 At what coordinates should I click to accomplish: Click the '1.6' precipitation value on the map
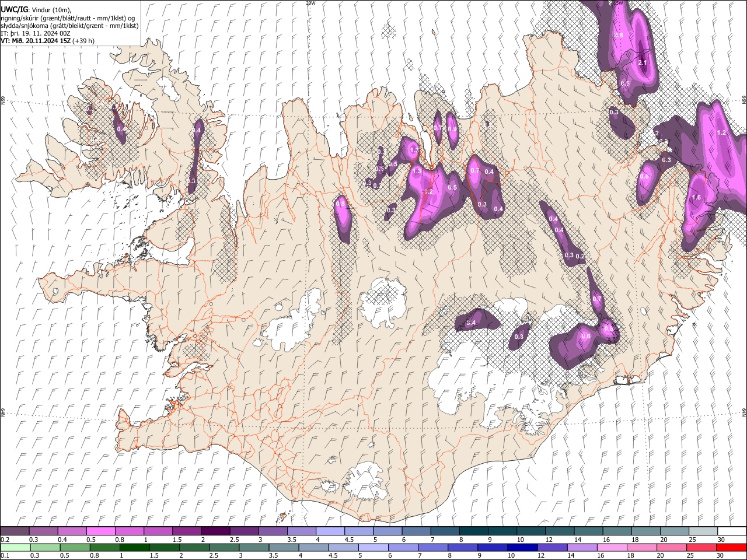click(696, 198)
